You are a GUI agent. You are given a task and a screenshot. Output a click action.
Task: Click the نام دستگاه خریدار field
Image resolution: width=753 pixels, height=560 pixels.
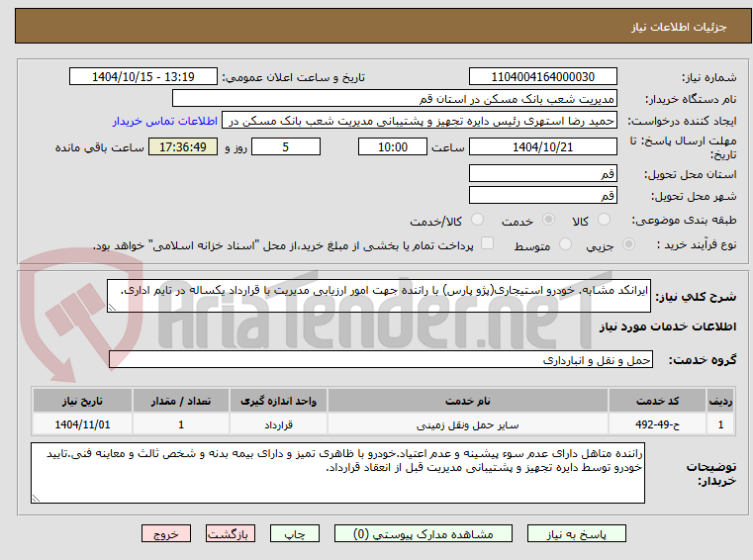coord(394,99)
